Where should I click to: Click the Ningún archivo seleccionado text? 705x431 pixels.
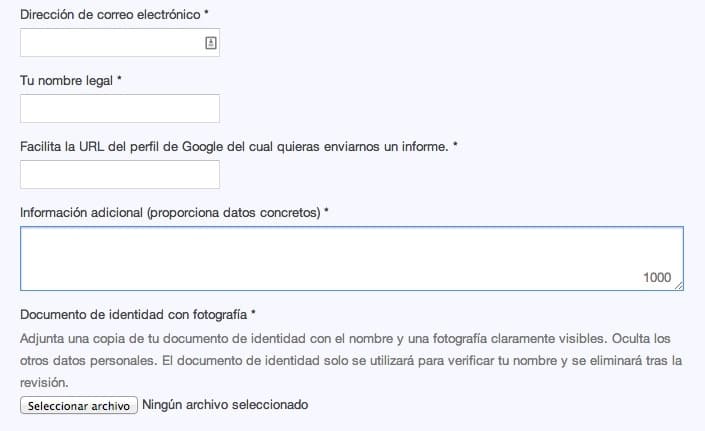pyautogui.click(x=225, y=405)
